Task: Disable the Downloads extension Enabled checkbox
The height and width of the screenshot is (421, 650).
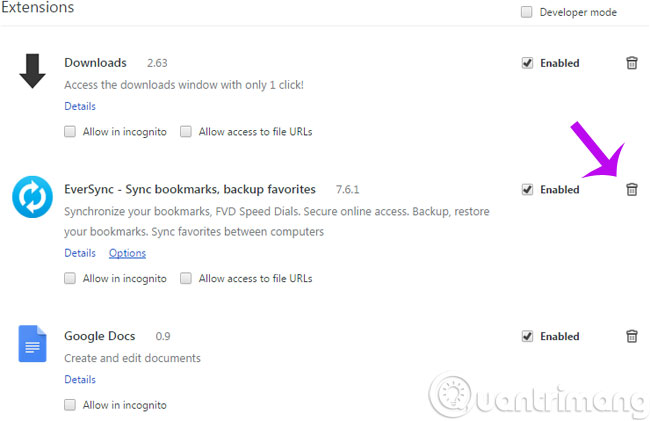Action: coord(527,63)
